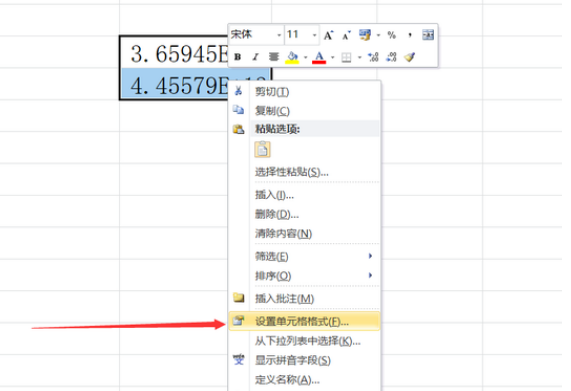Open the font name dropdown 宋体
571x391 pixels.
click(x=279, y=35)
